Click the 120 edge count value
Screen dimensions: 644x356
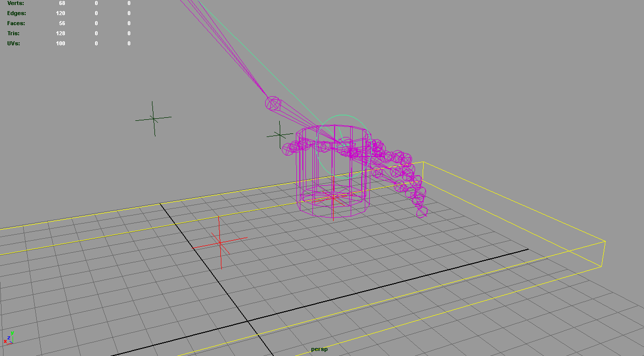(x=60, y=13)
